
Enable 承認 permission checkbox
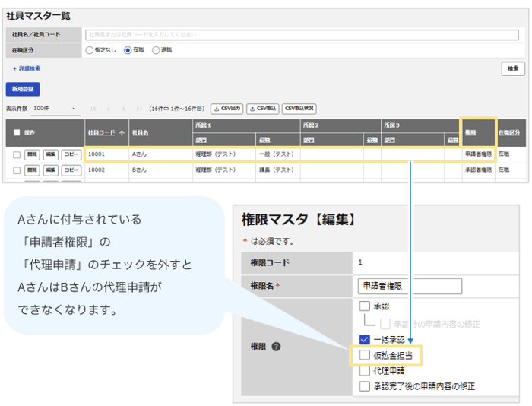[x=364, y=306]
